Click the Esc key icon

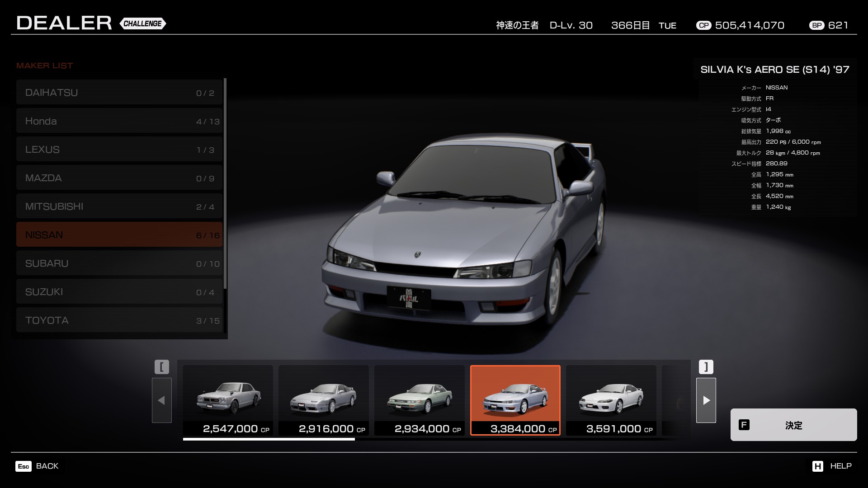[x=24, y=466]
